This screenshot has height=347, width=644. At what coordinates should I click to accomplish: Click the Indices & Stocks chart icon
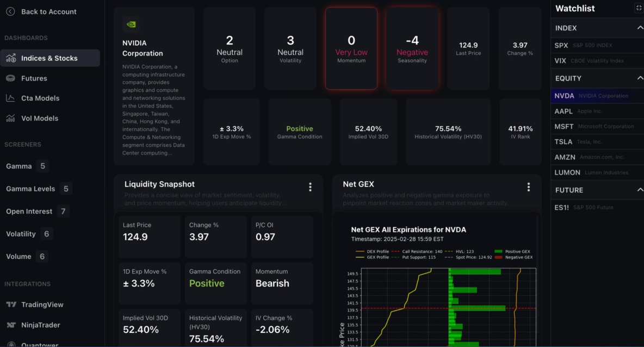point(11,58)
